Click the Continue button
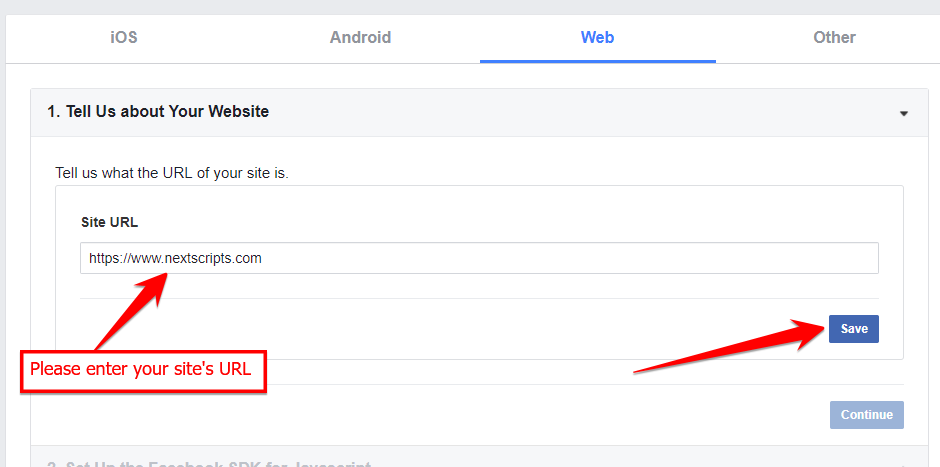 pos(866,415)
